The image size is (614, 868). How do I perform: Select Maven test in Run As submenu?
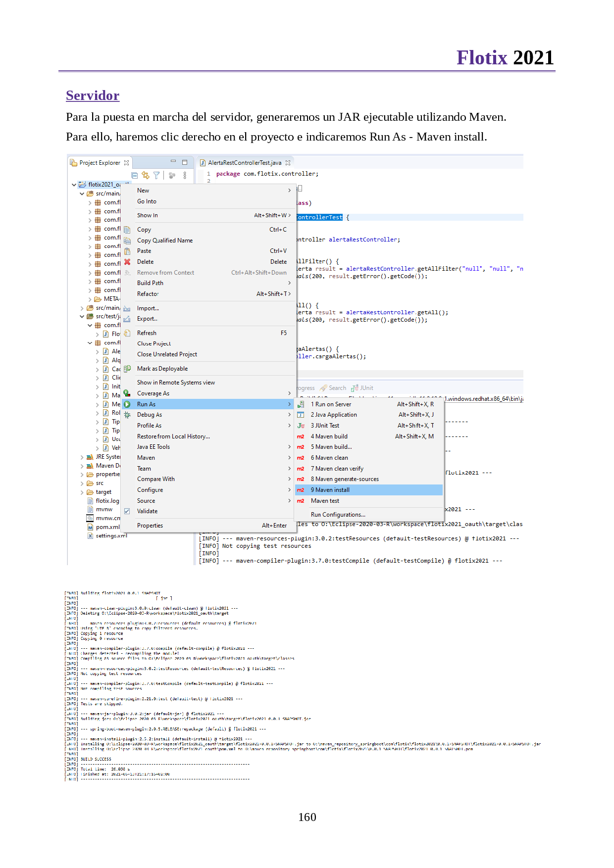369,501
